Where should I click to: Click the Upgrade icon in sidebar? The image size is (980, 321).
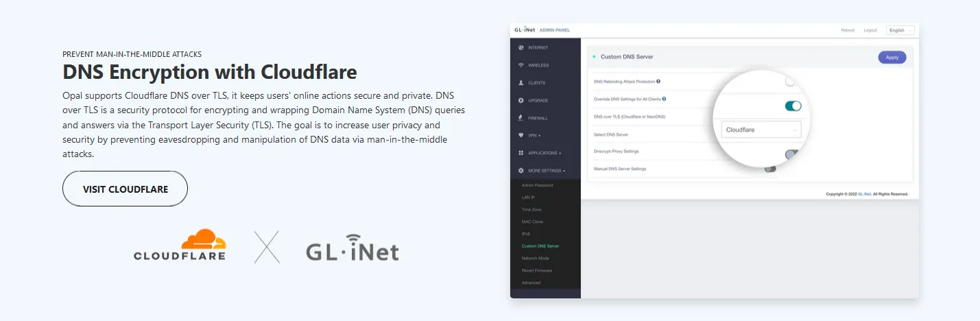pos(521,101)
